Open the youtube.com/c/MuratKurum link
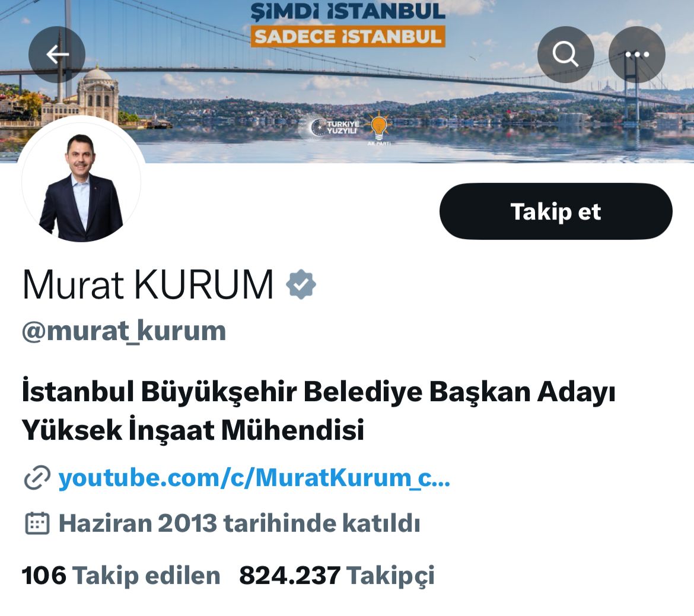 [x=254, y=478]
